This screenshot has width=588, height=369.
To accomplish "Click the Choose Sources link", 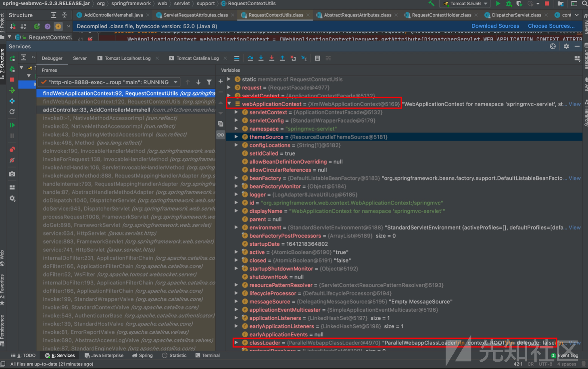I will [x=551, y=26].
